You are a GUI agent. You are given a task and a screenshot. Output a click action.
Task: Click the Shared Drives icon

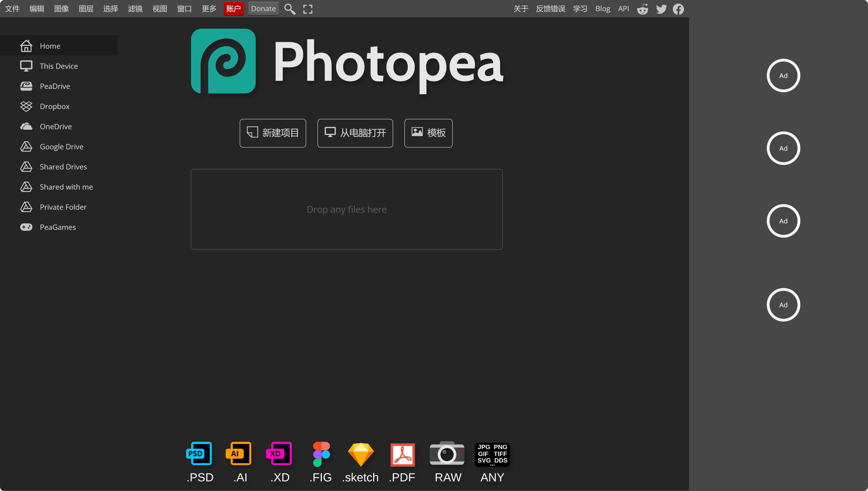[x=26, y=167]
